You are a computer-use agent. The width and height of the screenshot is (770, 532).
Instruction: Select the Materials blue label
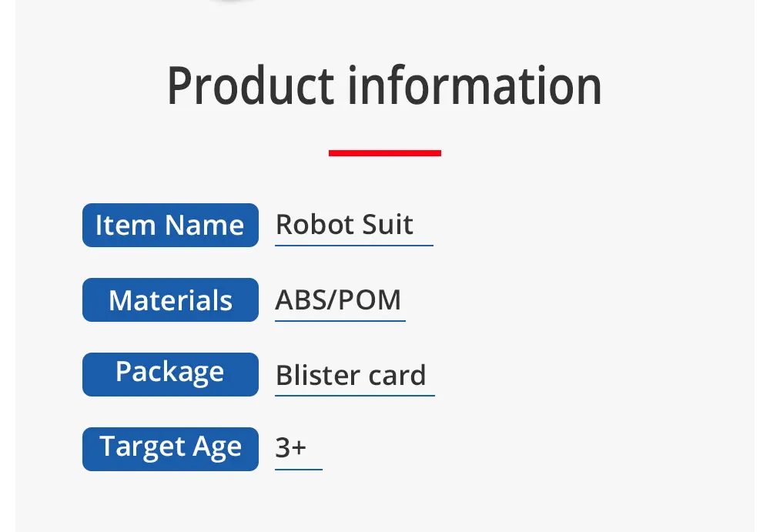(x=170, y=300)
